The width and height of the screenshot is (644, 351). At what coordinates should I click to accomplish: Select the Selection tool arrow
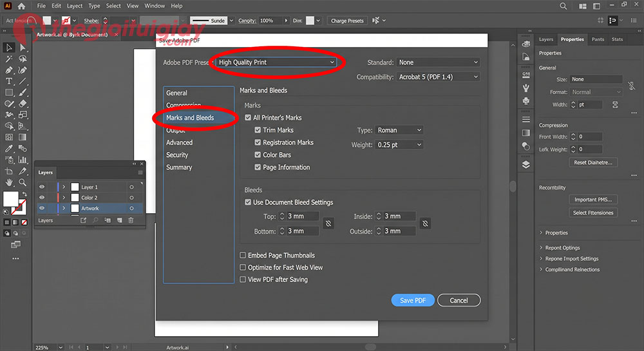(x=9, y=48)
